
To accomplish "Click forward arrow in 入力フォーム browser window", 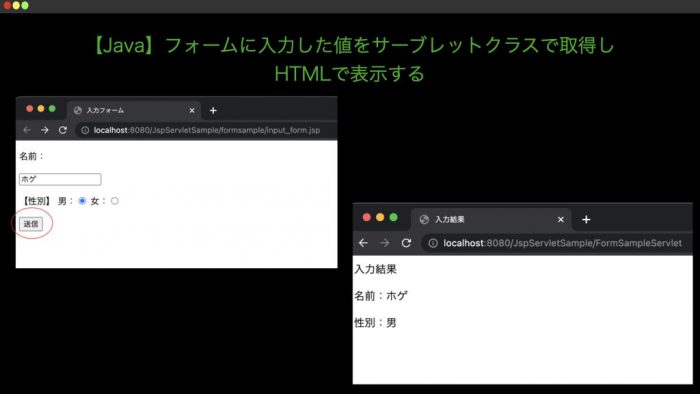I will point(45,130).
